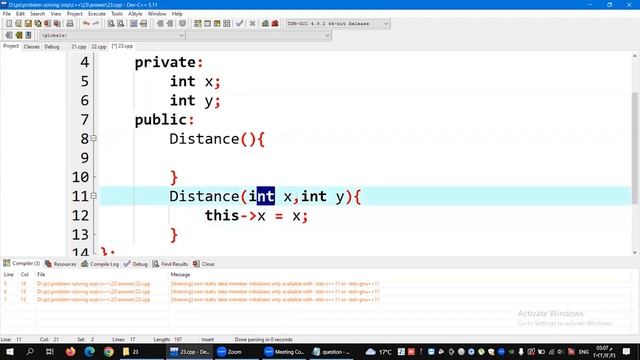Select the Resources bottom panel tab
The width and height of the screenshot is (640, 360).
pyautogui.click(x=61, y=264)
